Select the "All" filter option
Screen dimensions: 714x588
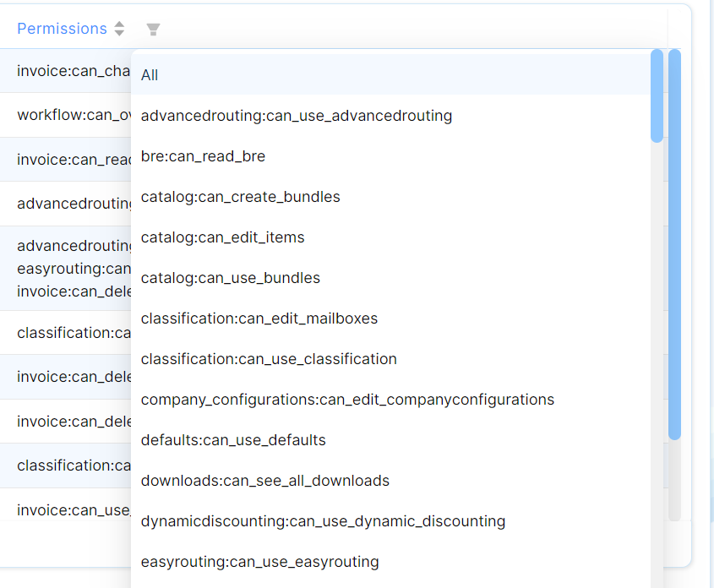pos(150,75)
